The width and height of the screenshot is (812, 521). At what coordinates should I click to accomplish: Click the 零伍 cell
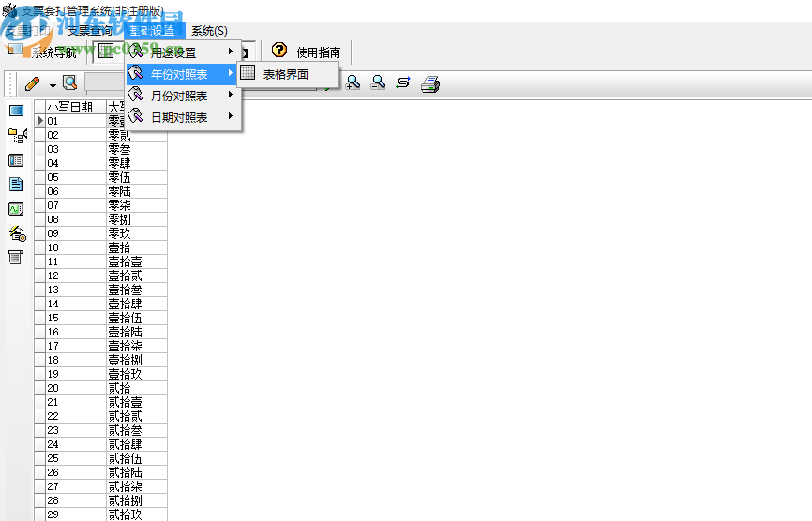tap(137, 177)
